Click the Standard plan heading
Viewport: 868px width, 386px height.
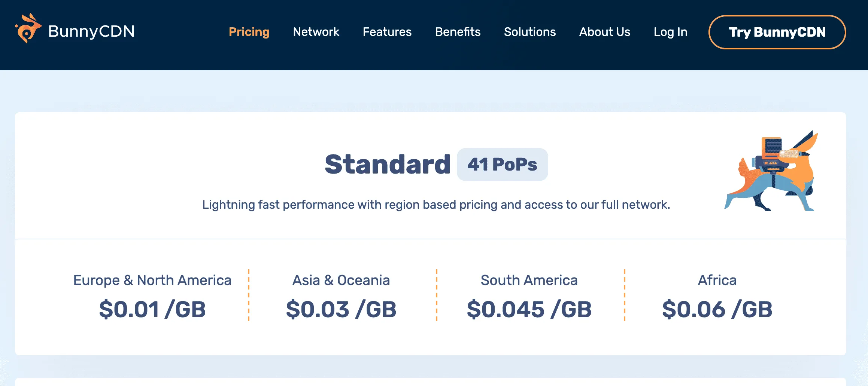coord(388,164)
